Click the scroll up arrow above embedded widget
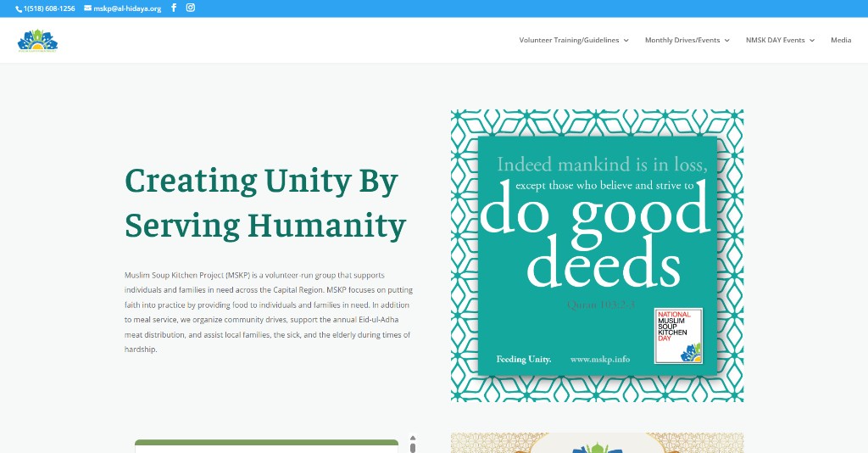868x453 pixels. pos(413,439)
